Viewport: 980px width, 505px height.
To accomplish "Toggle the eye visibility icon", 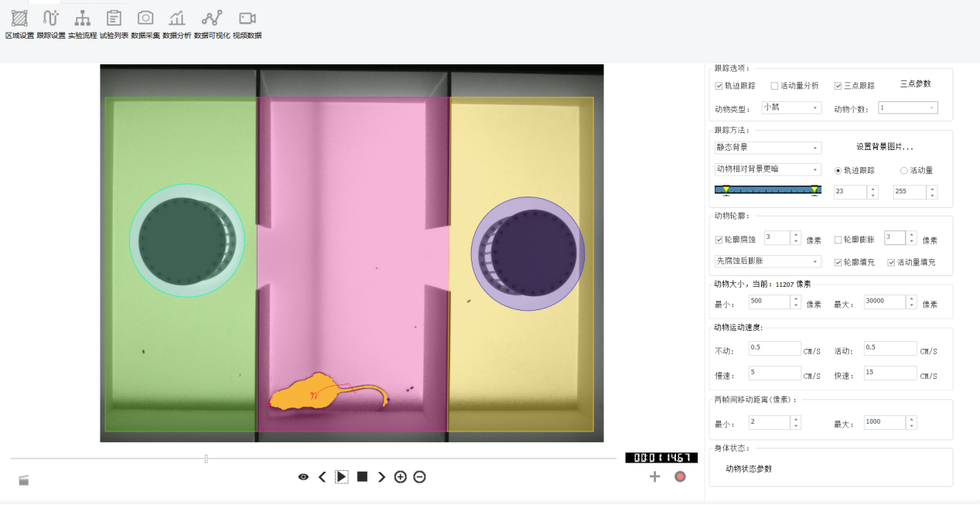I will pos(303,477).
